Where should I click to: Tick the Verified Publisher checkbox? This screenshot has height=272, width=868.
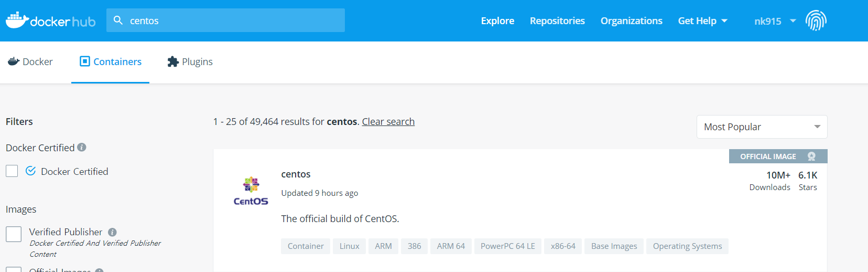pyautogui.click(x=14, y=234)
